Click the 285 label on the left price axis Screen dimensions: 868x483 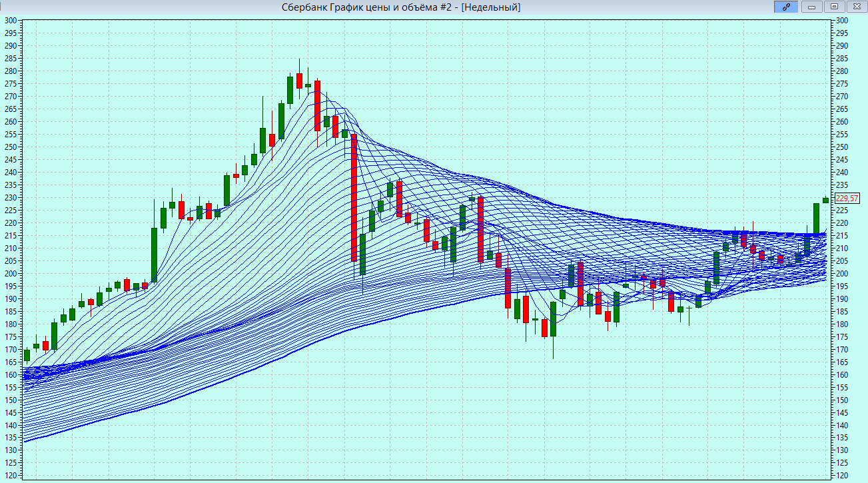click(11, 59)
